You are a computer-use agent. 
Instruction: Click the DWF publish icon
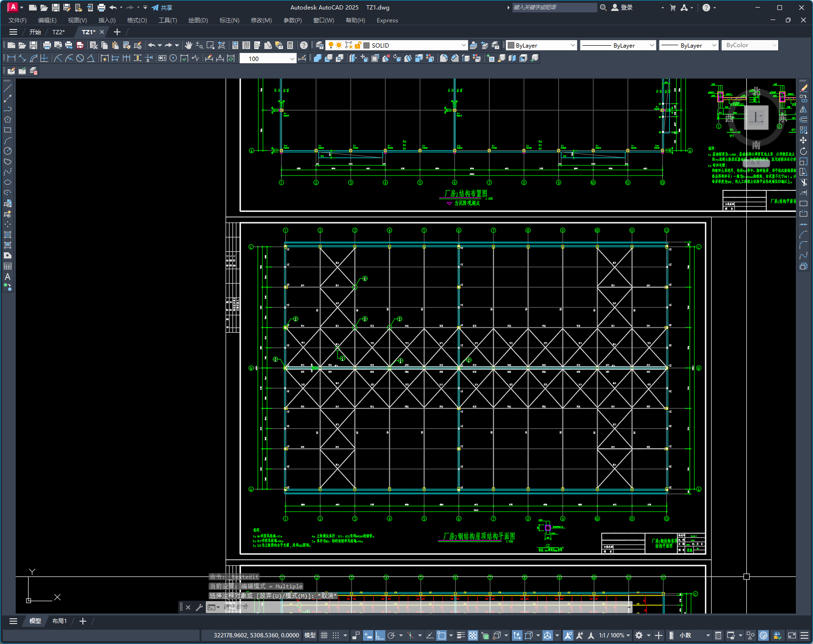pyautogui.click(x=80, y=45)
